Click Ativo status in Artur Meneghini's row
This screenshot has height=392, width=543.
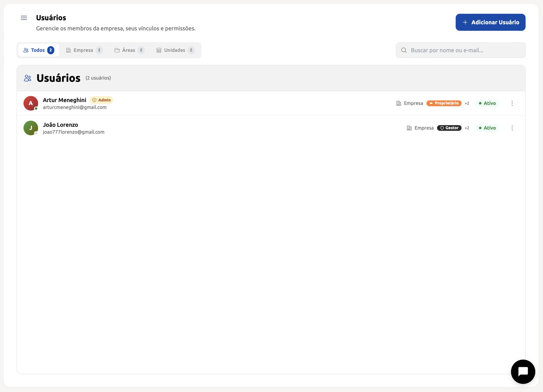pyautogui.click(x=487, y=103)
